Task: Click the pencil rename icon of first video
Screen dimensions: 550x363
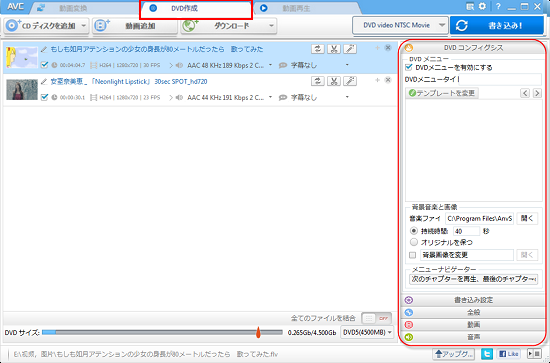Action: pyautogui.click(x=44, y=49)
